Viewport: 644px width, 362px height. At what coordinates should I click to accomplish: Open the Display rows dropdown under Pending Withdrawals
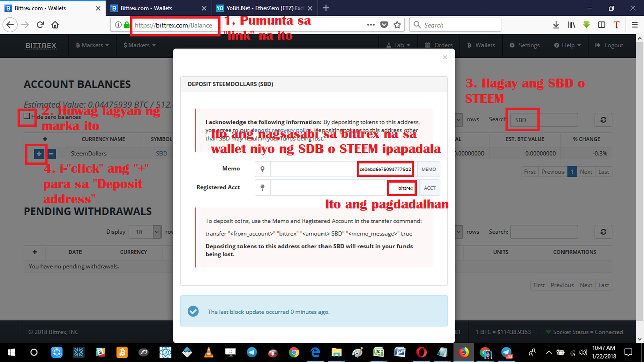pos(145,232)
